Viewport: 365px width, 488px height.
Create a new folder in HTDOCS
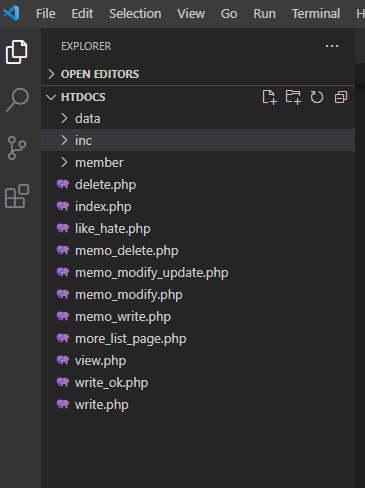293,97
